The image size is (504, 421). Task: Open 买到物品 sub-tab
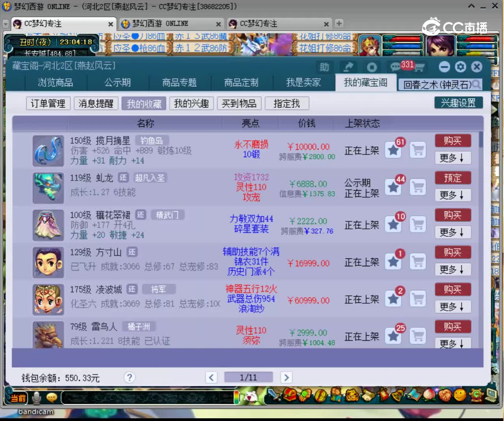(239, 104)
